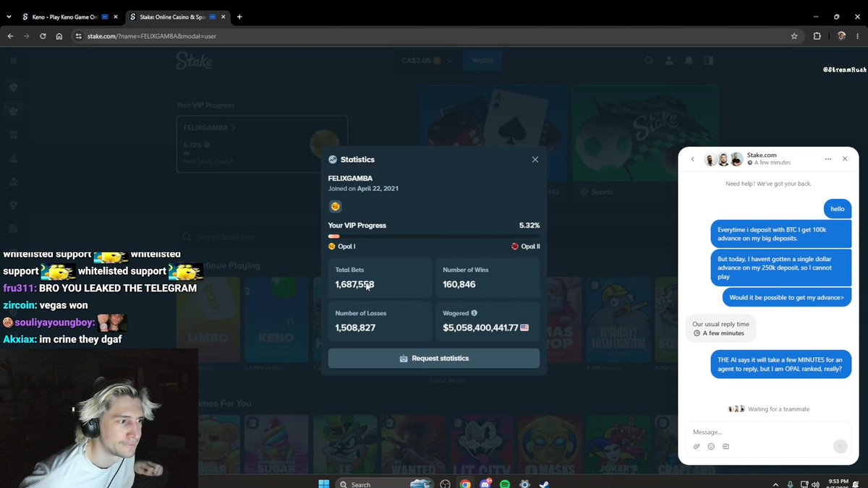
Task: Click the chat Message input field
Action: pyautogui.click(x=767, y=432)
